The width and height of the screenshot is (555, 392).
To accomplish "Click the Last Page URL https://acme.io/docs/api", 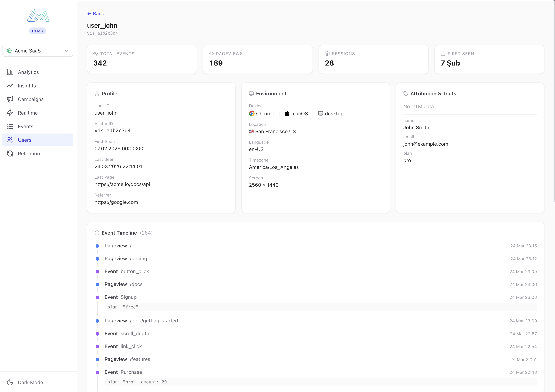I will point(122,184).
